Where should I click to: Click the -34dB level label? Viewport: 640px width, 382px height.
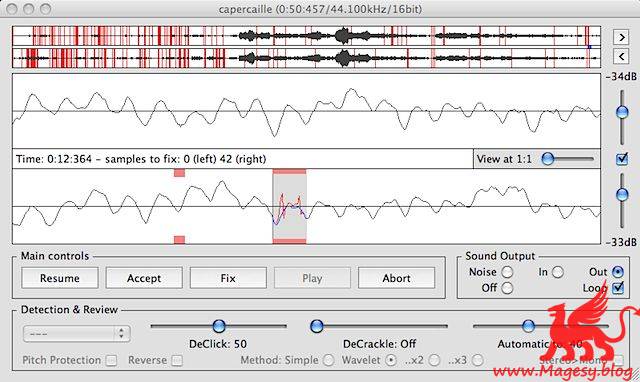tap(621, 76)
